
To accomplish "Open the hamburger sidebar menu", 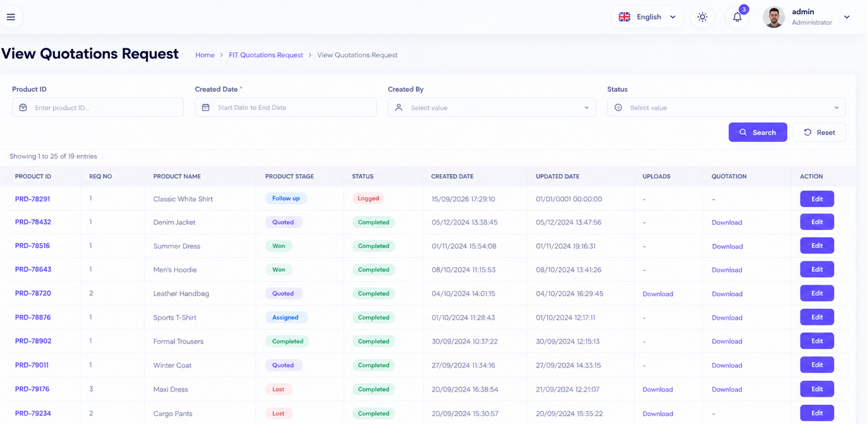I will tap(11, 17).
